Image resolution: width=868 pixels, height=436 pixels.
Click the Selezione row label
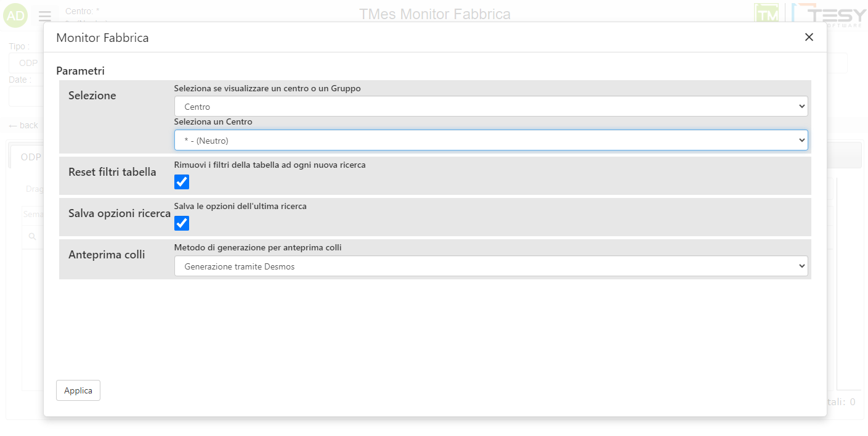92,96
